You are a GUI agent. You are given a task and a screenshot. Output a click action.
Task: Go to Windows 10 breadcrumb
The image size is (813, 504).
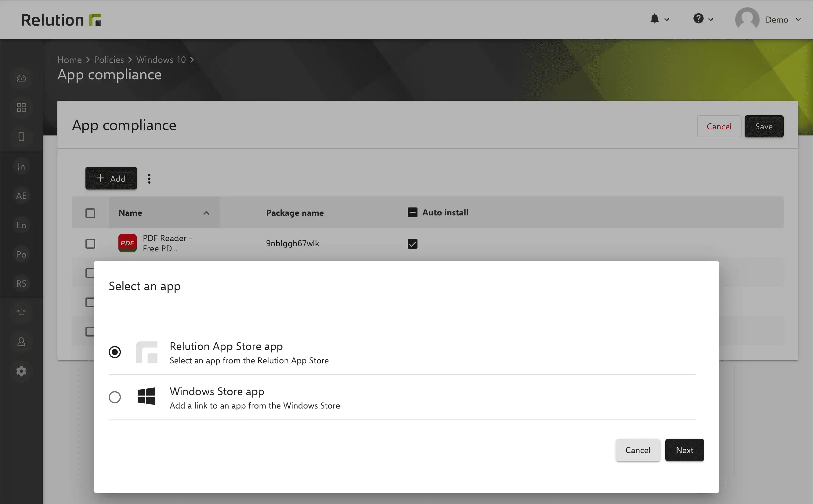coord(161,60)
